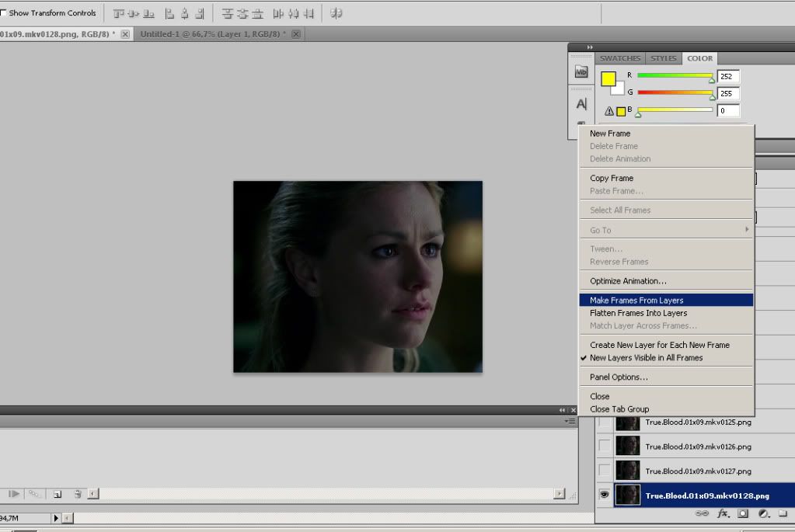Delete frame using the trash icon
Screen dimensions: 795x532
tap(77, 493)
